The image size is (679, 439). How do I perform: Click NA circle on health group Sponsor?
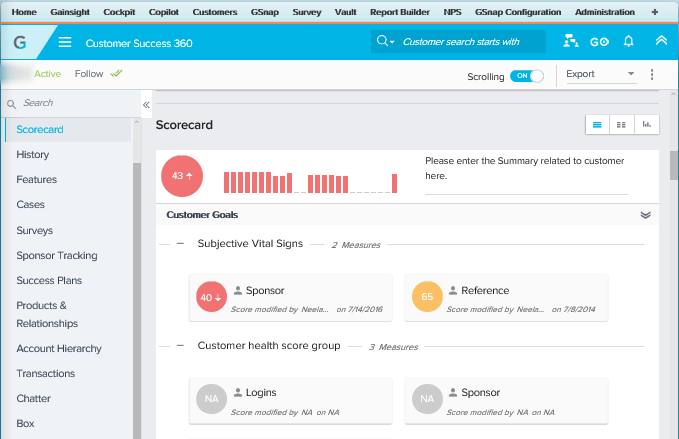tap(427, 399)
